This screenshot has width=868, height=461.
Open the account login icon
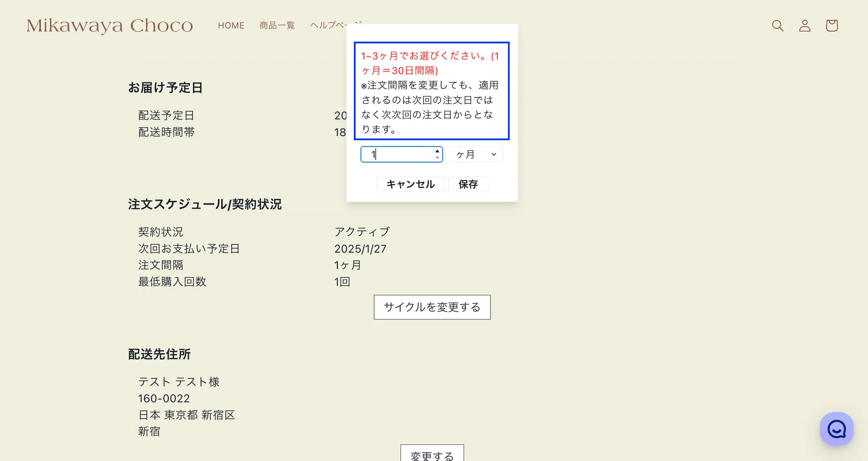point(805,25)
